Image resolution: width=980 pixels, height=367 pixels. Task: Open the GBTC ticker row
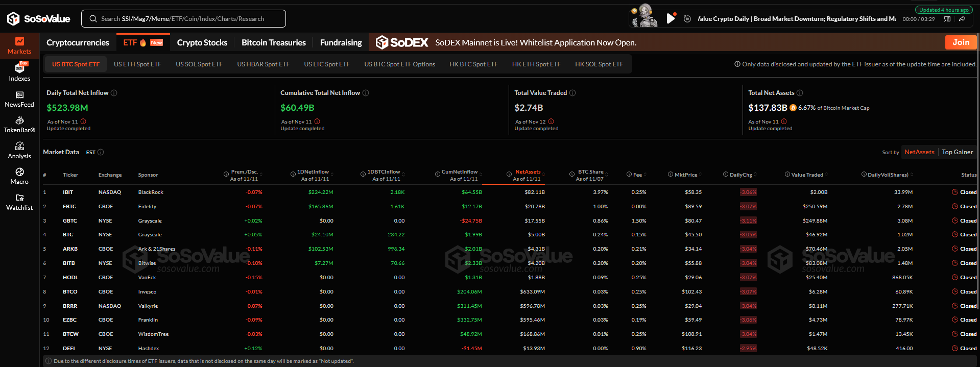tap(510, 221)
